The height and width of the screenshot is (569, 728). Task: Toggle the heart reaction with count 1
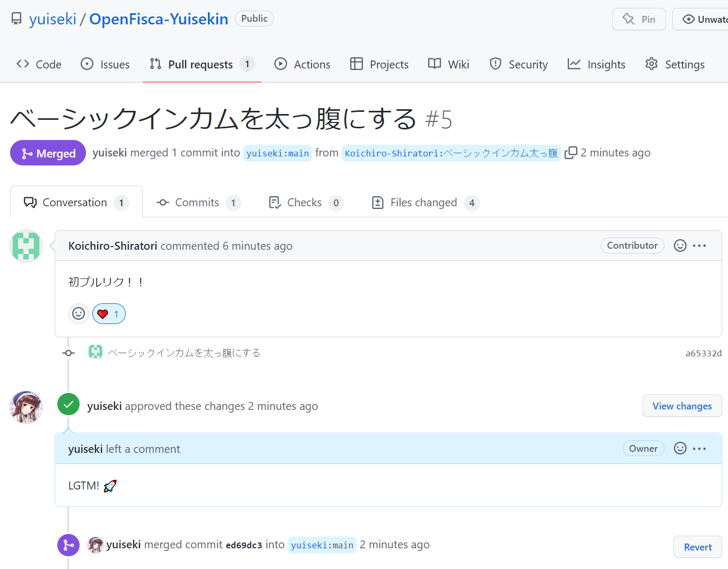(109, 314)
